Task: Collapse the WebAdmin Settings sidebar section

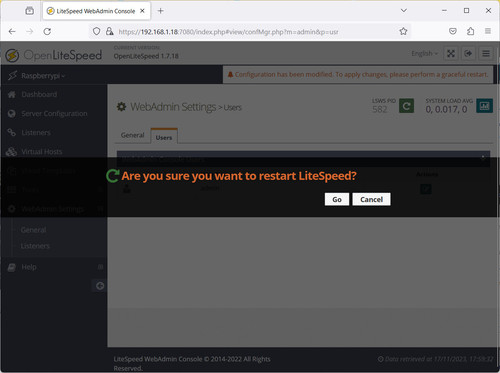Action: pos(53,209)
